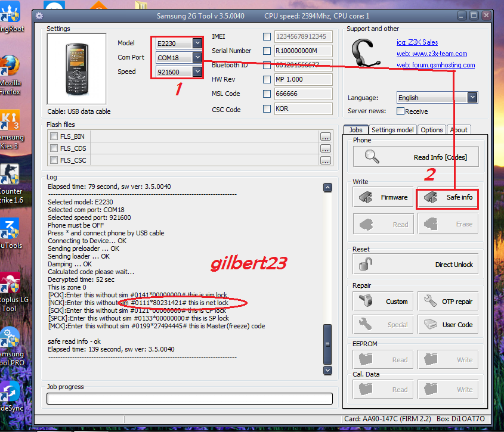Click the MCK Master freeze code log line
Viewport: 504px width, 432px height.
click(156, 326)
